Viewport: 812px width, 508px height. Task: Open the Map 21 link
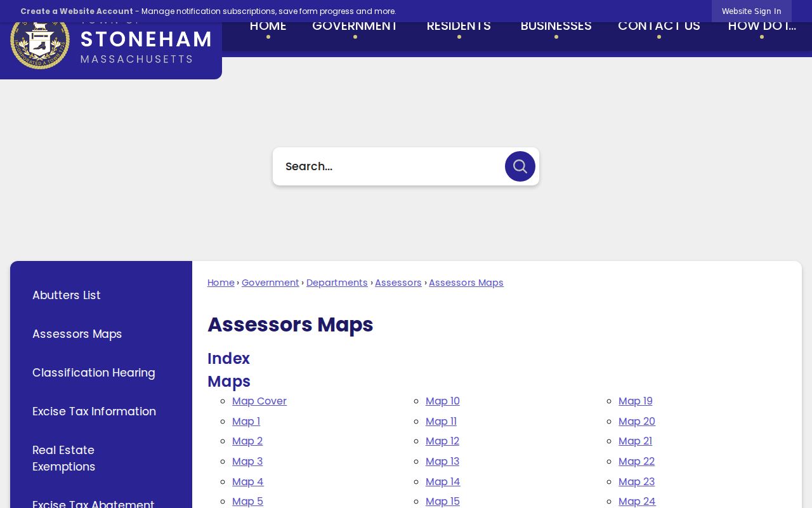[635, 441]
